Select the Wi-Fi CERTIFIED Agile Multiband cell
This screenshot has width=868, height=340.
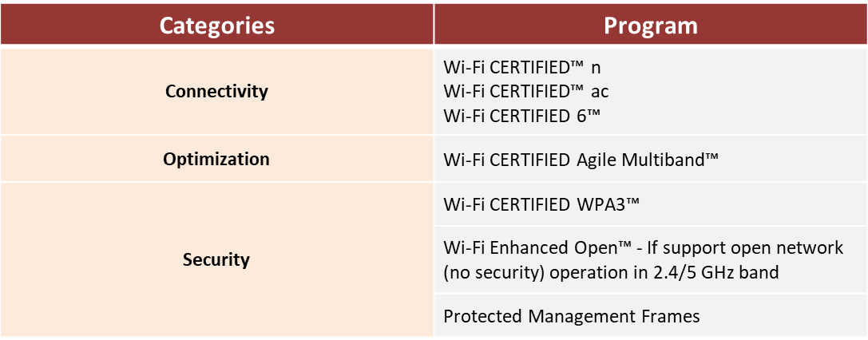coord(581,159)
